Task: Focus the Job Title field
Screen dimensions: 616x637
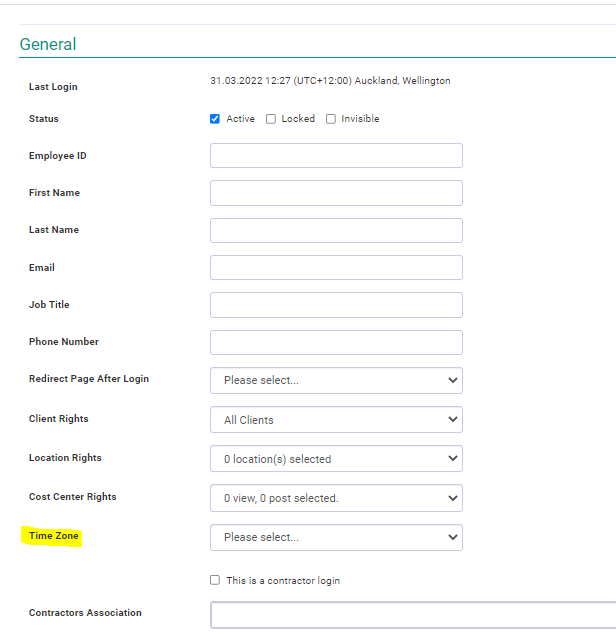Action: click(336, 305)
